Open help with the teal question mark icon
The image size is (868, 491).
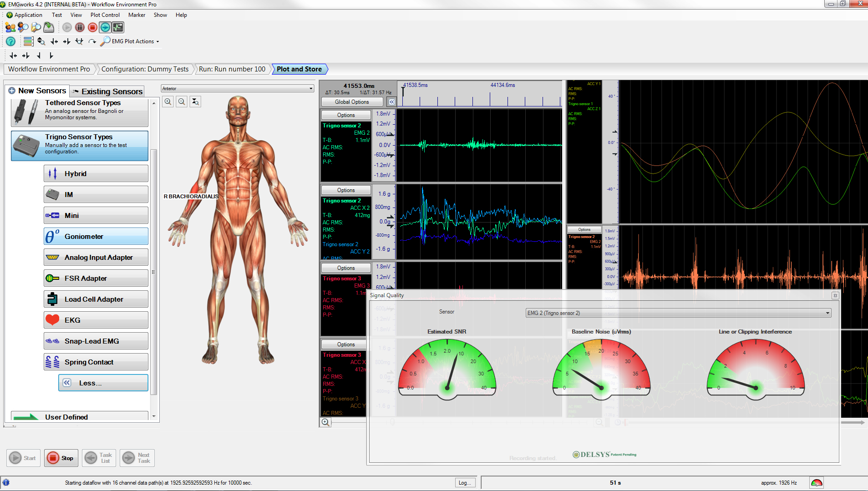pos(10,41)
